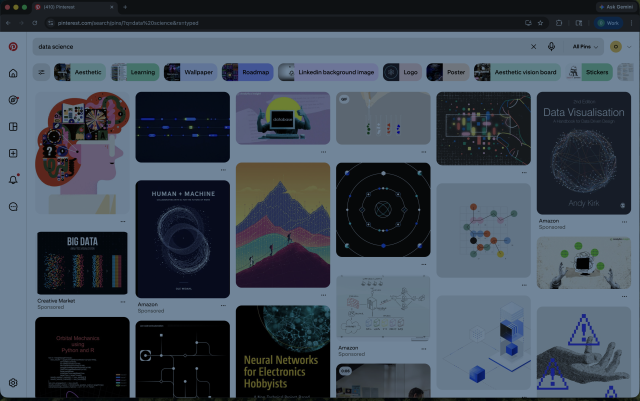Open Amazon link under diagram pin

(348, 348)
